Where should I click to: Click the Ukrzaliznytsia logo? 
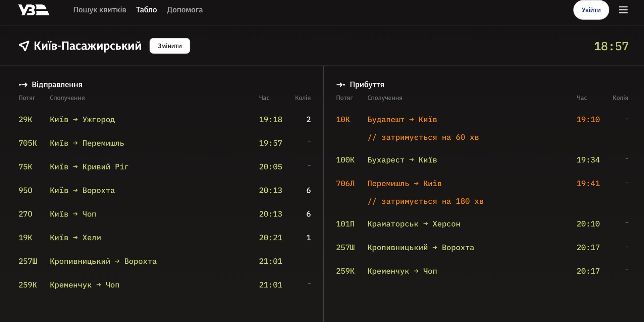tap(34, 10)
